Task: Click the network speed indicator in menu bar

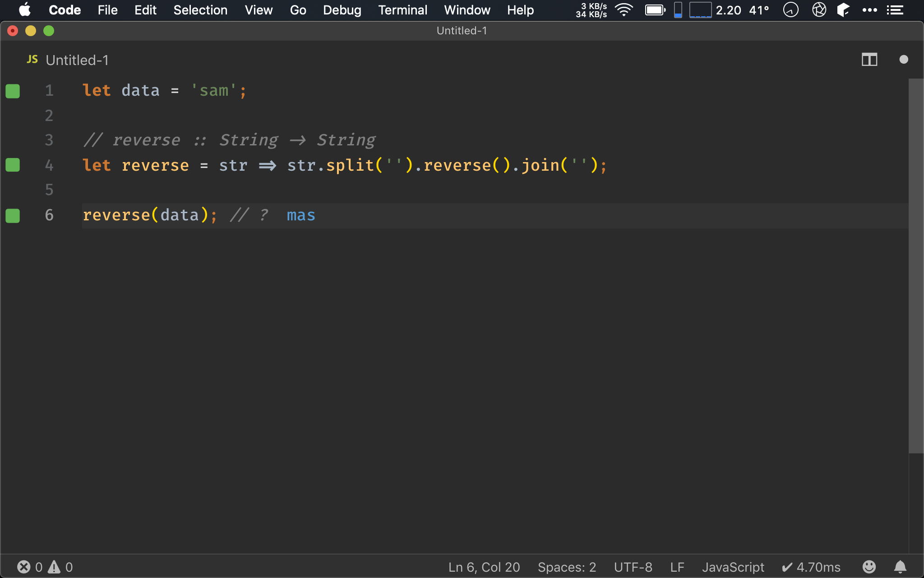Action: (x=591, y=10)
